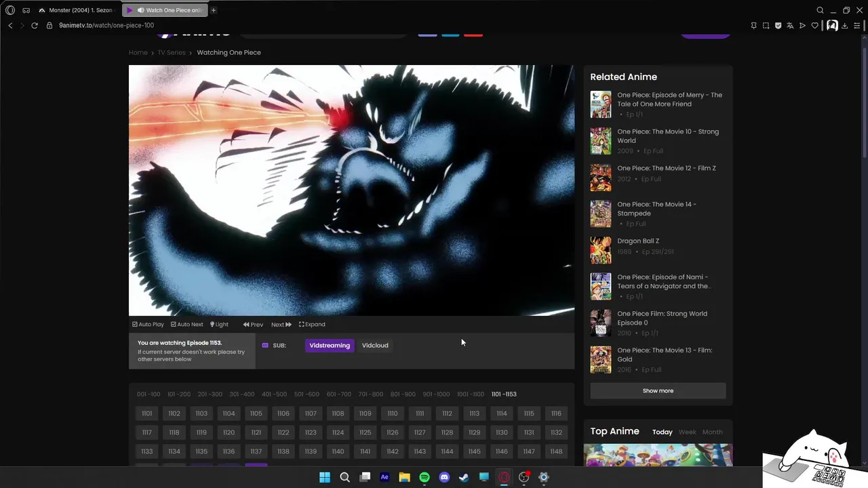Screen dimensions: 868x488
Task: Open Task View from taskbar
Action: coord(365,477)
